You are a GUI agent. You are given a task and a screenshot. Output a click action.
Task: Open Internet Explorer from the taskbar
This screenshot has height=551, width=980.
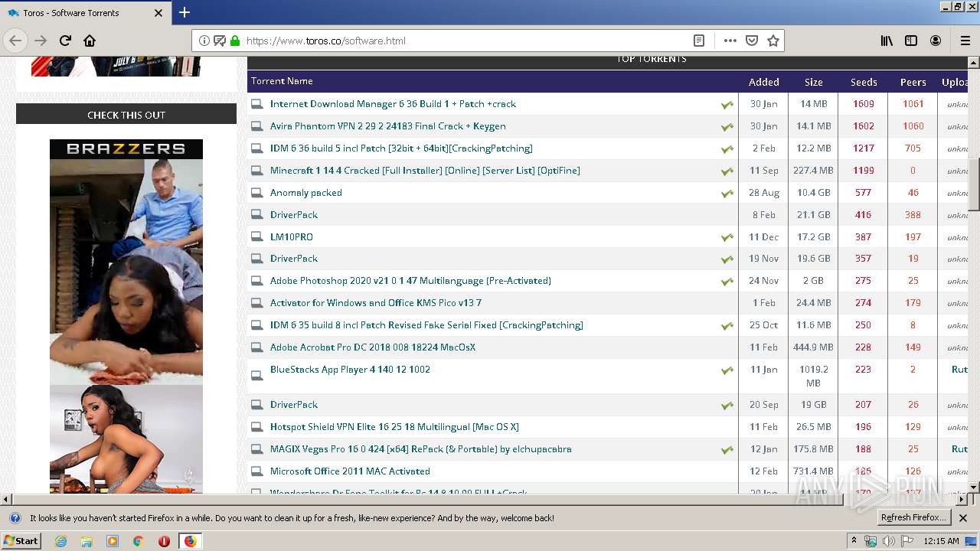click(x=60, y=541)
